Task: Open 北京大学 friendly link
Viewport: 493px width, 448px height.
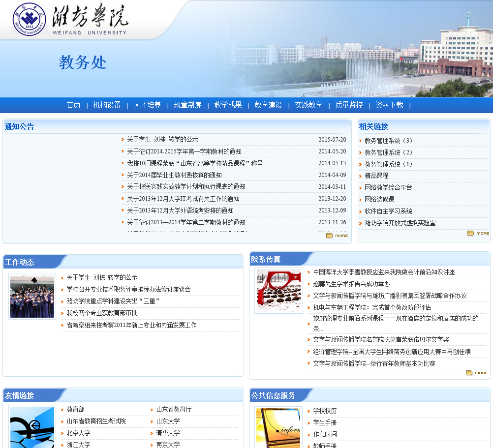Action: 78,433
